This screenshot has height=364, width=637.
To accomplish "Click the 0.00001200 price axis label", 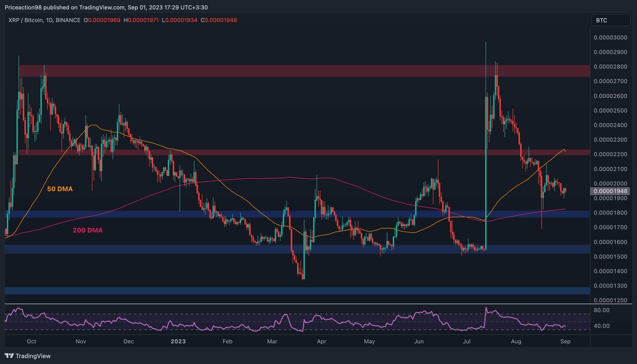I will click(x=610, y=300).
